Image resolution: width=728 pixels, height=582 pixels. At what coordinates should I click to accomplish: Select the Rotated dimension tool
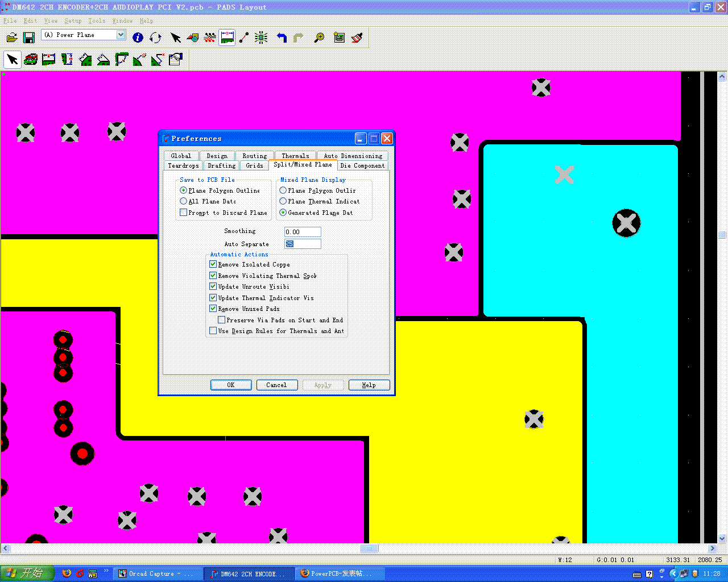(104, 59)
